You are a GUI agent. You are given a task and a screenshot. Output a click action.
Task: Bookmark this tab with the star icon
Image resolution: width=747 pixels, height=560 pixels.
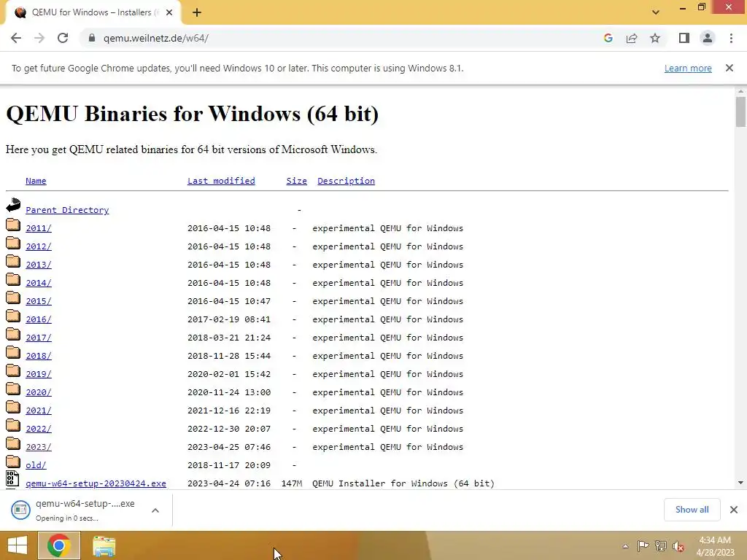655,38
